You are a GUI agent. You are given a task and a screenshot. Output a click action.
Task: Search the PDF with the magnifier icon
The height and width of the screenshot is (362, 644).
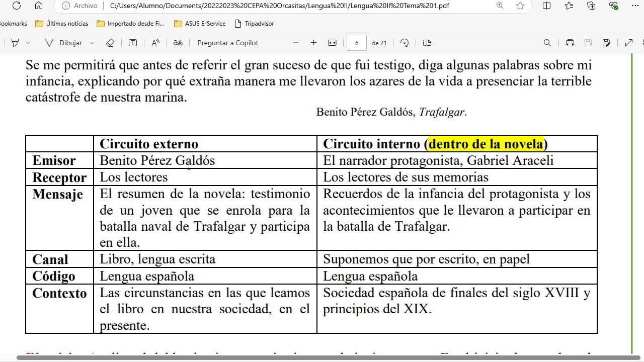[547, 43]
